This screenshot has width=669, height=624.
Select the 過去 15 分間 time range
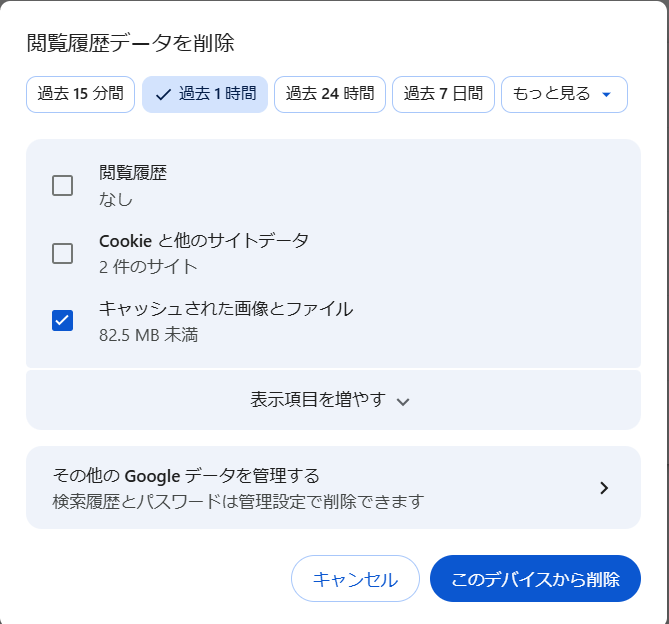click(x=80, y=95)
